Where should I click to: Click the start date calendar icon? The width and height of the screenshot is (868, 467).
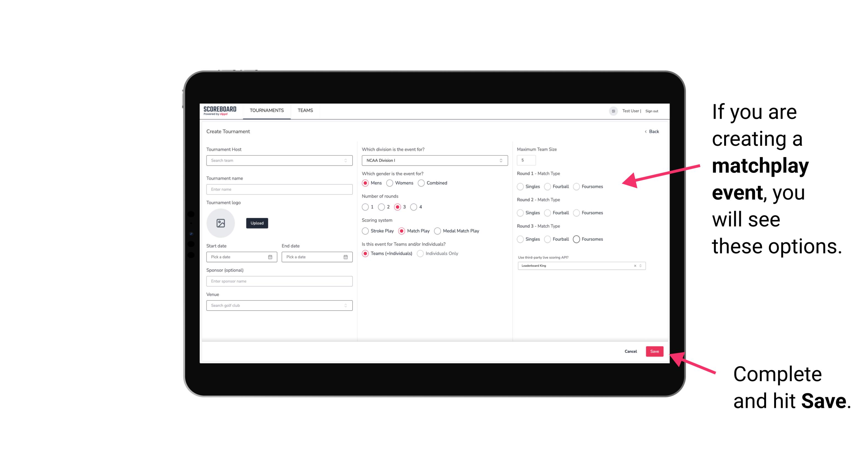[x=271, y=257]
